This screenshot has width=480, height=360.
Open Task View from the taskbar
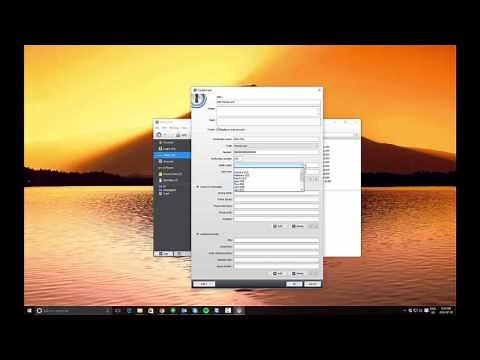pyautogui.click(x=118, y=311)
